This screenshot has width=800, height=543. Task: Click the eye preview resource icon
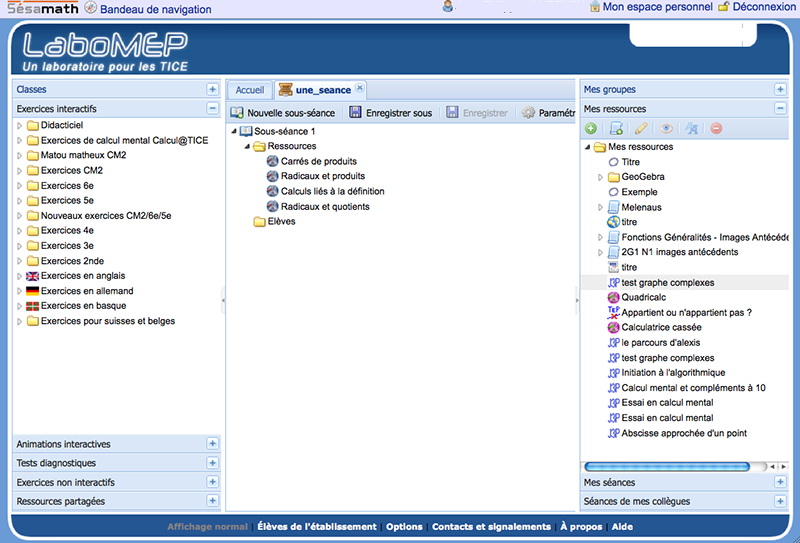pos(666,129)
